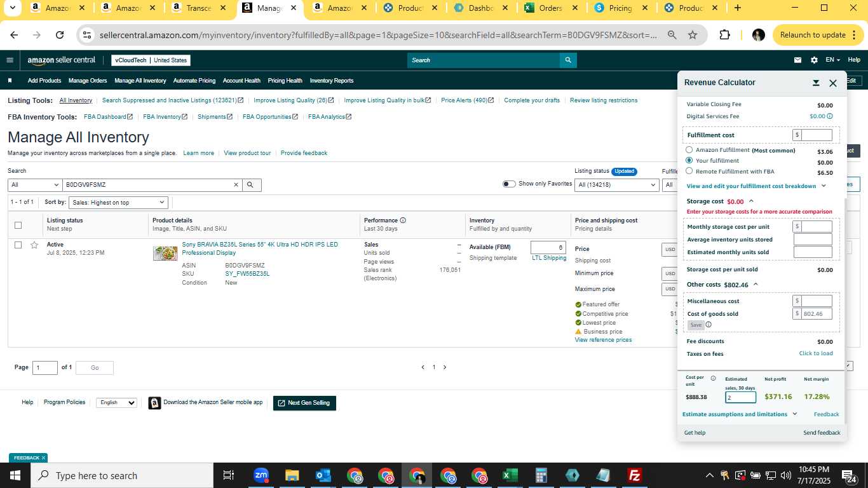This screenshot has width=868, height=488.
Task: Open FileZilla from the taskbar
Action: coord(634,475)
